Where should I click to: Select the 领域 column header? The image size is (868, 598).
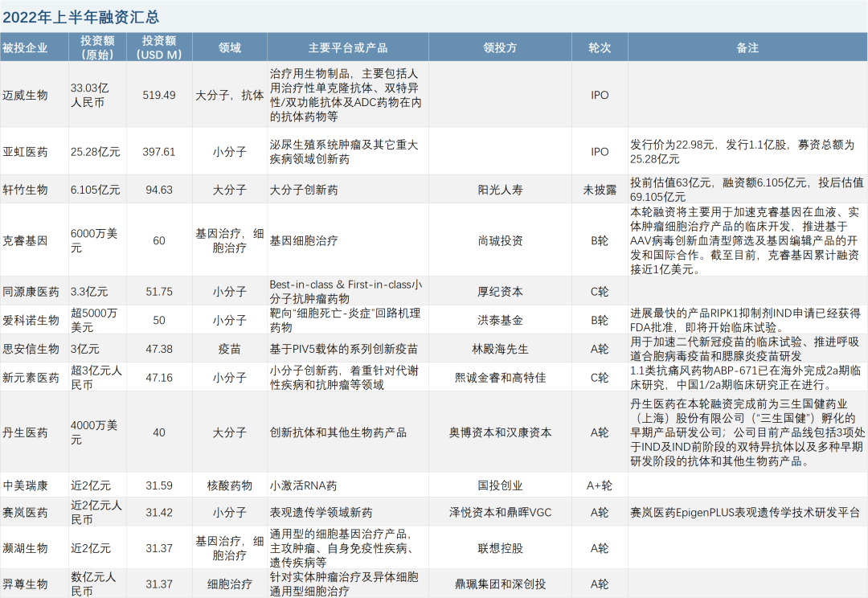tap(230, 48)
